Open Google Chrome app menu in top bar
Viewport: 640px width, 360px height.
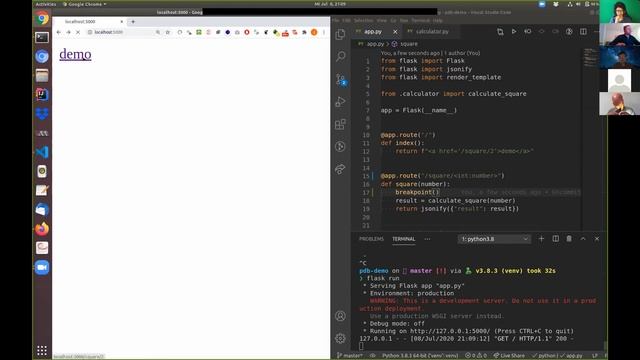point(84,4)
